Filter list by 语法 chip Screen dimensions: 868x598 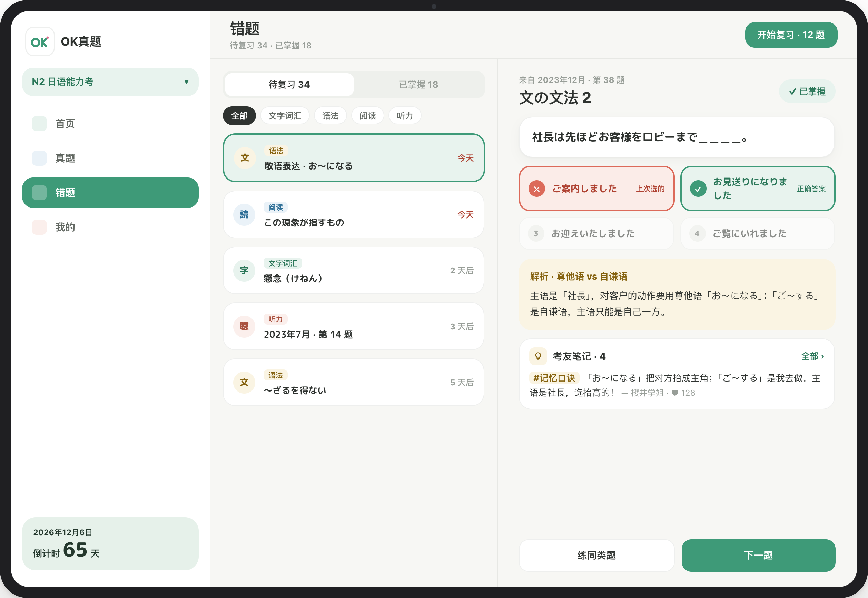(x=331, y=116)
